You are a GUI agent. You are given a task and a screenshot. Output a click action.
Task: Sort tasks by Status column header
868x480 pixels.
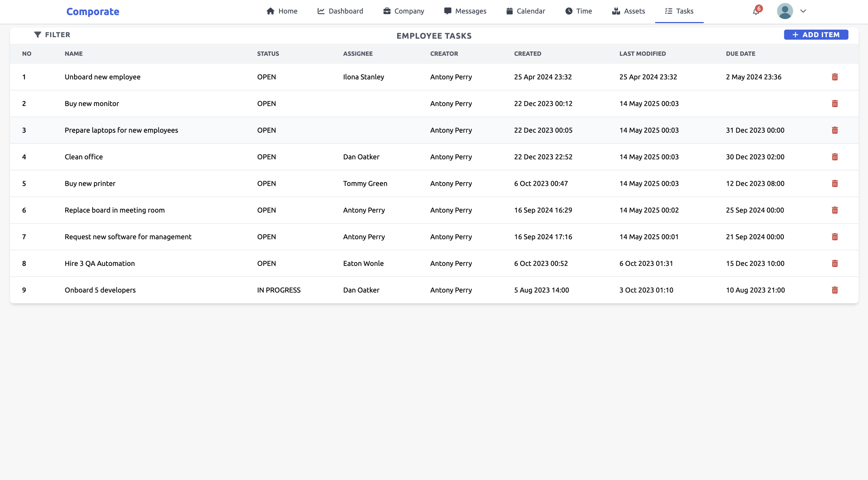(268, 53)
